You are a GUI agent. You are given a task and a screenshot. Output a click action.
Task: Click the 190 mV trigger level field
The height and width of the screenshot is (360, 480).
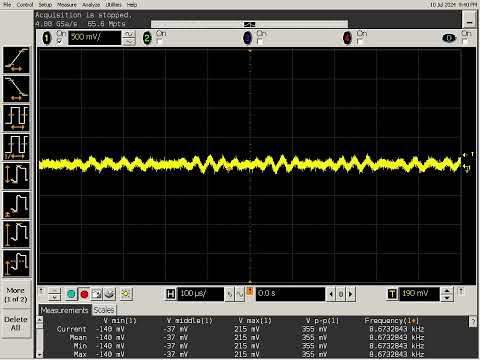click(x=419, y=294)
